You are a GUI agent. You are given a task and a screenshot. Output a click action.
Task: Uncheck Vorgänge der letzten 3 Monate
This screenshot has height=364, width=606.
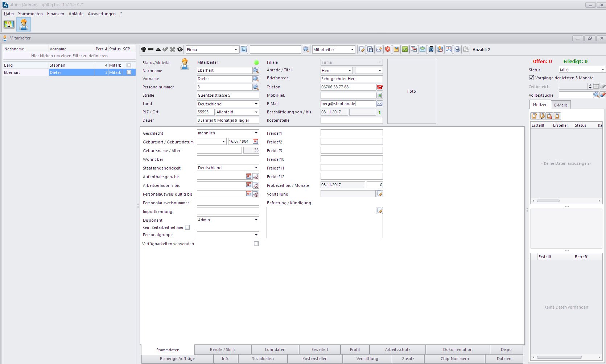(x=532, y=78)
